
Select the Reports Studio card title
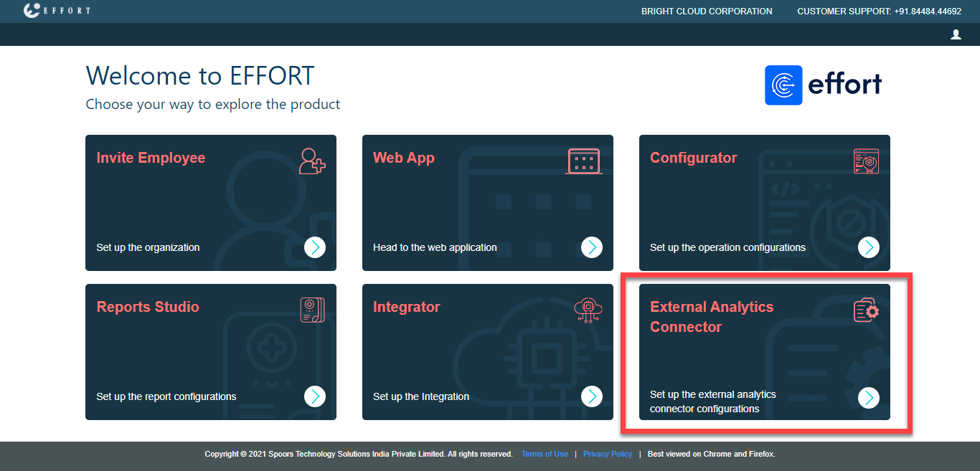(x=148, y=307)
